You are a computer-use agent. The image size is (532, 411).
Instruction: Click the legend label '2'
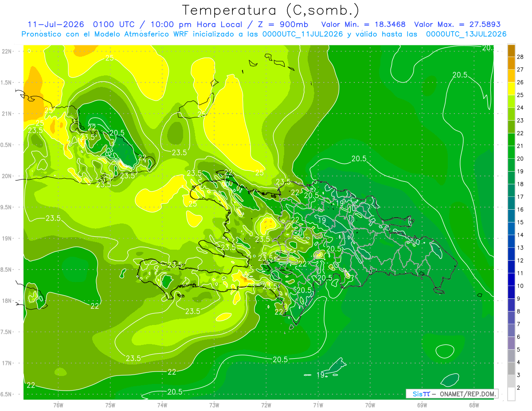pos(519,388)
